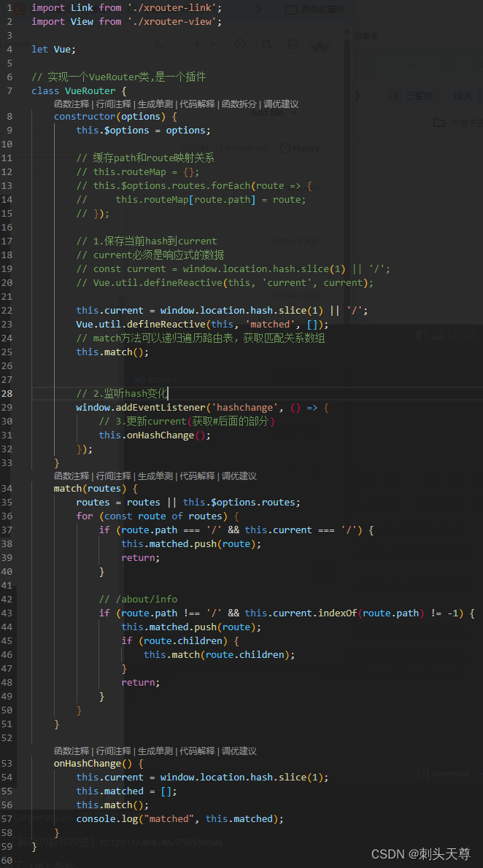Click 函数注释 link above match(routes)
Image resolution: width=483 pixels, height=868 pixels.
click(72, 476)
